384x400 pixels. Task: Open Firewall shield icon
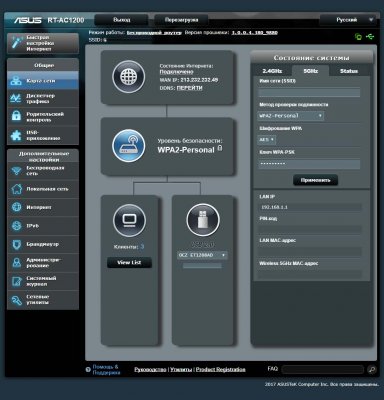click(16, 244)
